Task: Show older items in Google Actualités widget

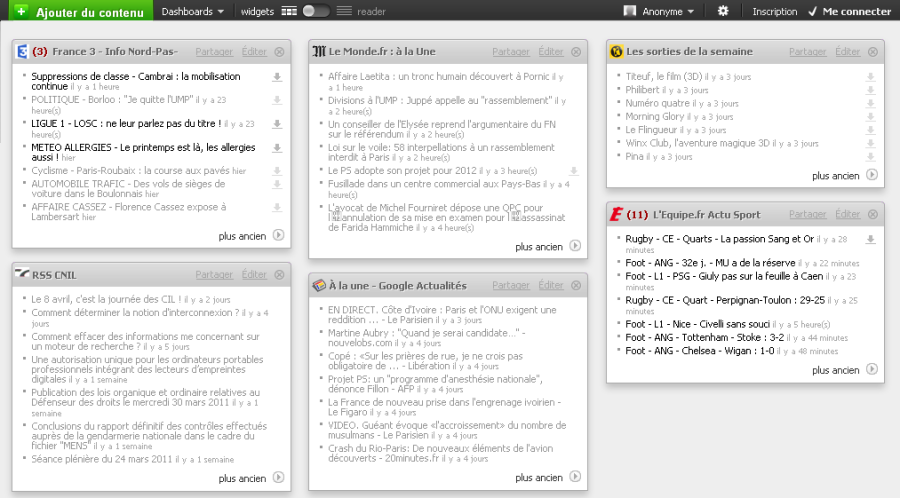Action: pyautogui.click(x=548, y=477)
